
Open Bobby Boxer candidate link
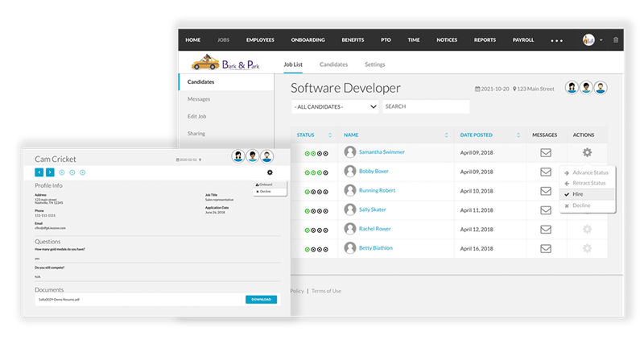[x=374, y=171]
